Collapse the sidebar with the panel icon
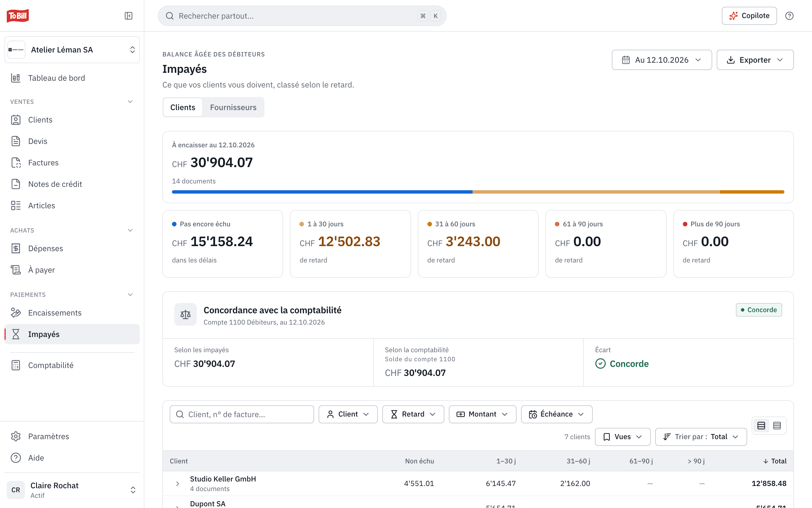The image size is (812, 508). (129, 16)
